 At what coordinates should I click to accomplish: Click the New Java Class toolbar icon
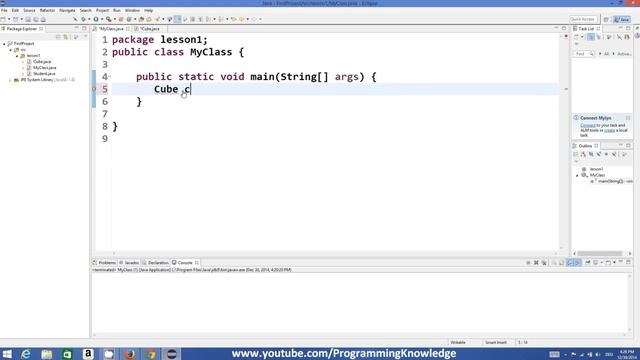coord(129,19)
